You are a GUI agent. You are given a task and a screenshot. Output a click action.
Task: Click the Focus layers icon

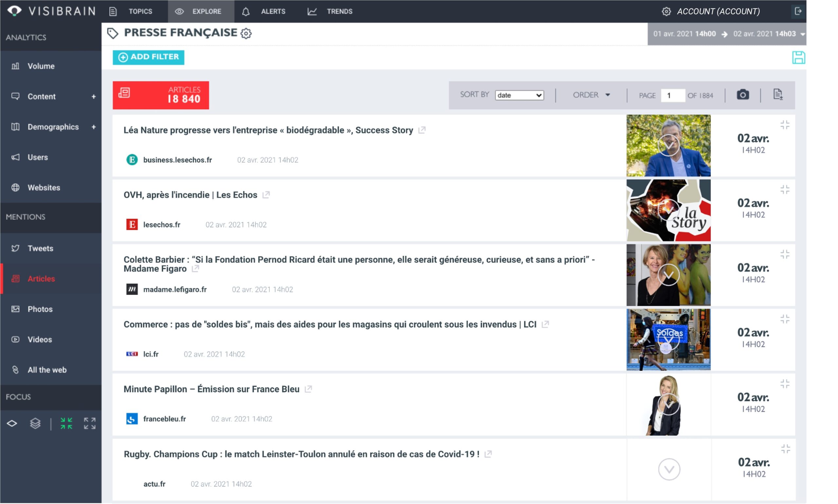(35, 424)
